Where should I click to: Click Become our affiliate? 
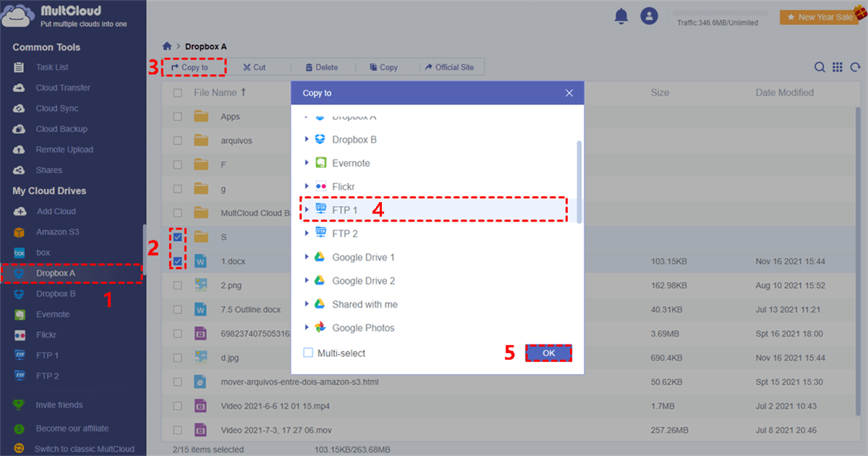pos(72,428)
